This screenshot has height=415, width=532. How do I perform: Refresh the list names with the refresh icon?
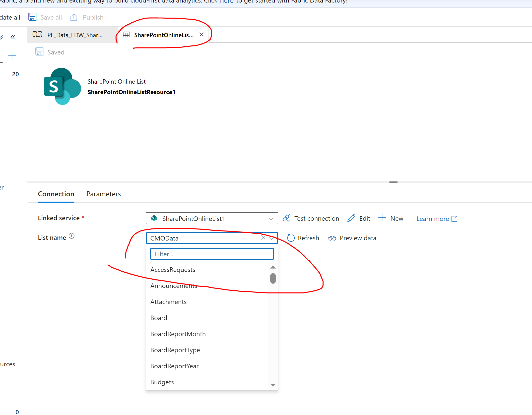[x=291, y=238]
